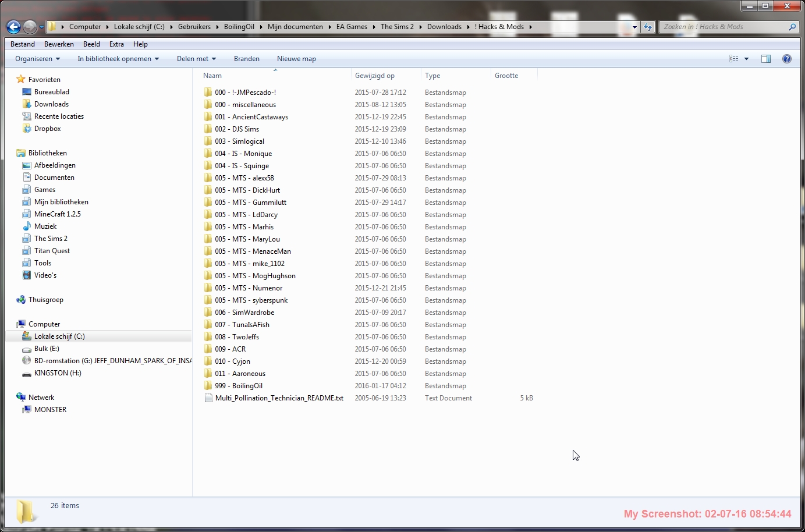Expand address bar previous locations dropdown
The width and height of the screenshot is (805, 532).
(x=634, y=27)
